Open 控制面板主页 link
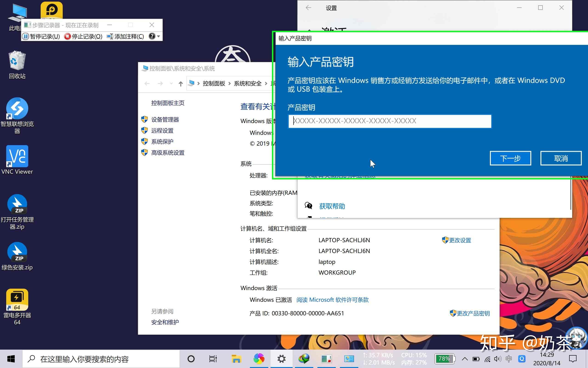The height and width of the screenshot is (368, 588). pos(168,103)
